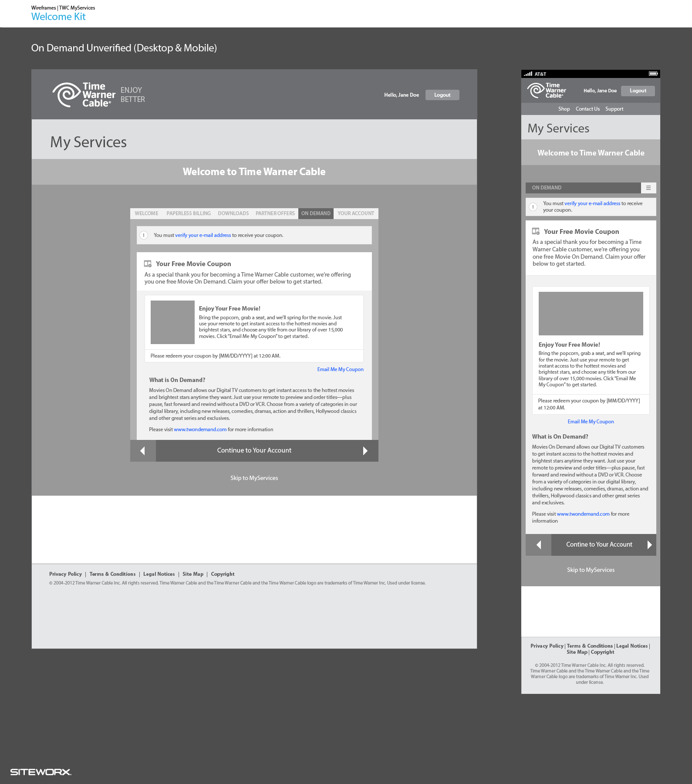
Task: Select the PARTNER OFFERS tab
Action: pyautogui.click(x=275, y=213)
